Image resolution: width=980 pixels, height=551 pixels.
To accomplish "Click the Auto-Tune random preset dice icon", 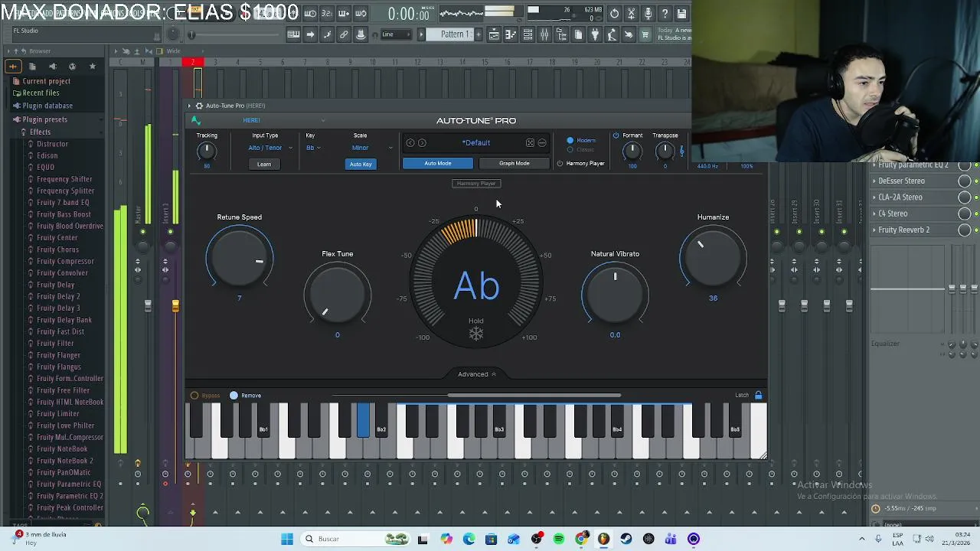I will point(530,143).
